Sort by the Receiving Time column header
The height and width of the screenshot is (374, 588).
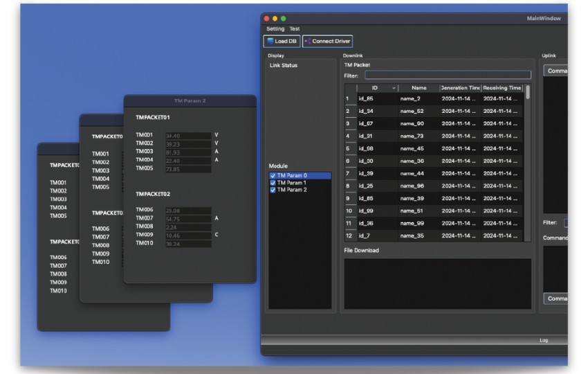(502, 88)
